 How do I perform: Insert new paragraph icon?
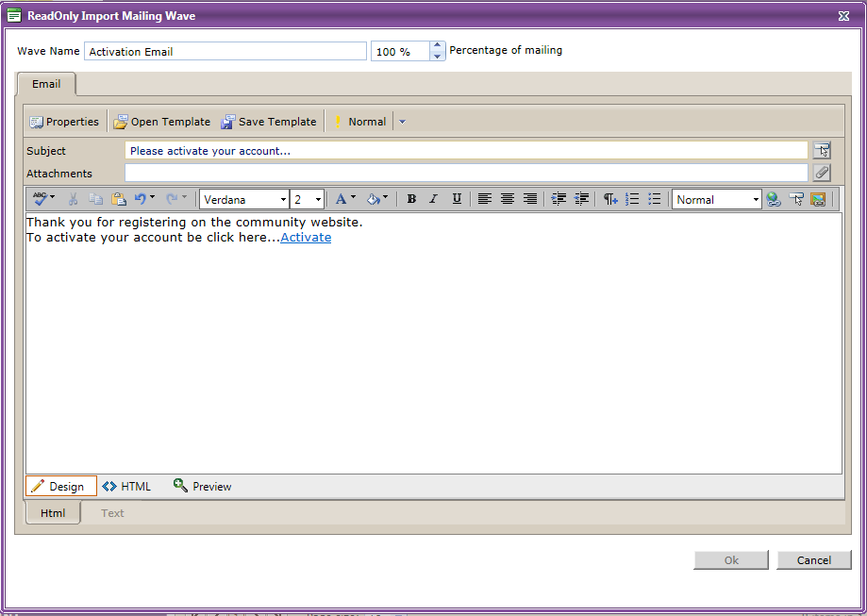pyautogui.click(x=609, y=199)
